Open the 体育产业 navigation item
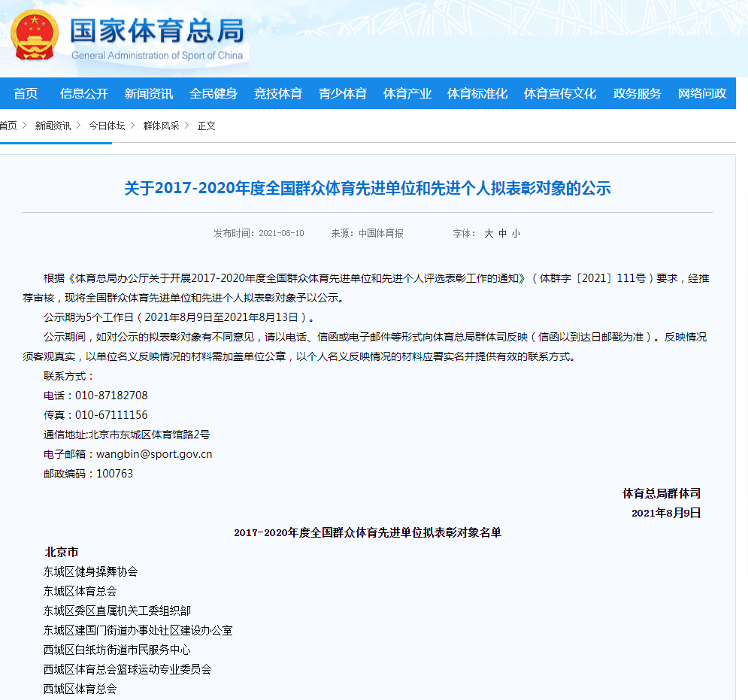 (x=407, y=94)
